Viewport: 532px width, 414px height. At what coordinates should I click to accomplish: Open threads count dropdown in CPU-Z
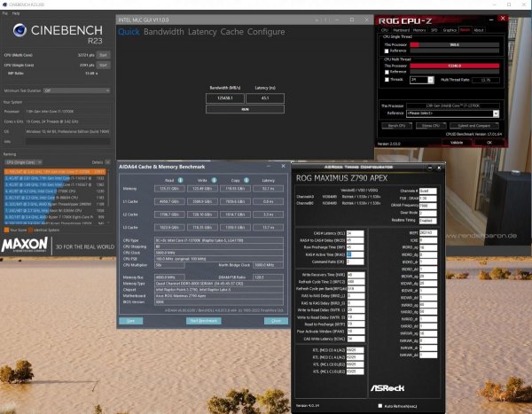[431, 80]
